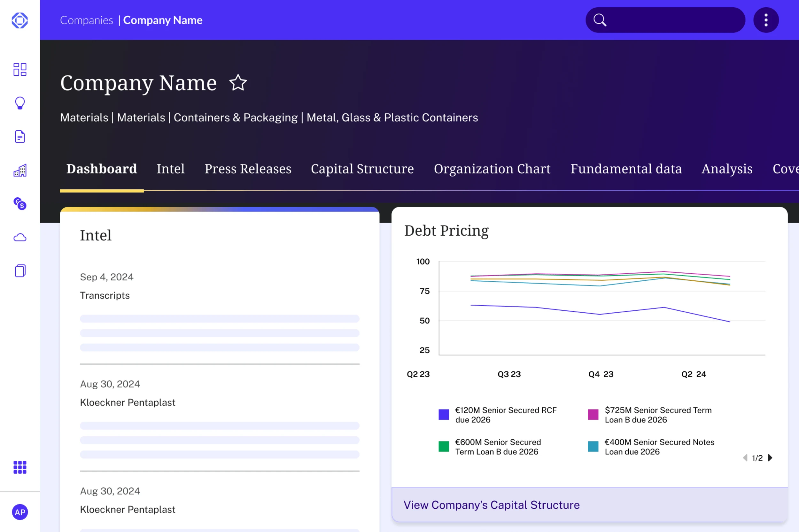
Task: Open the three-dot overflow menu
Action: [x=766, y=20]
